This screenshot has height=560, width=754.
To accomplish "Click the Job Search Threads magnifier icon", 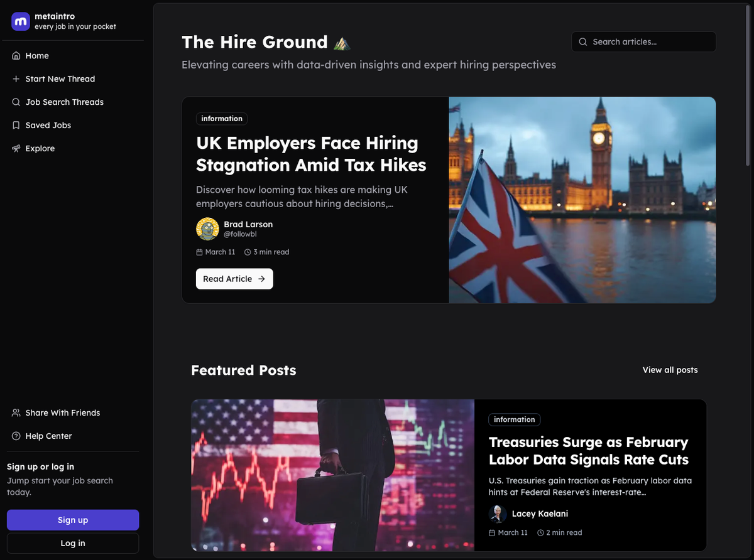I will [x=16, y=102].
